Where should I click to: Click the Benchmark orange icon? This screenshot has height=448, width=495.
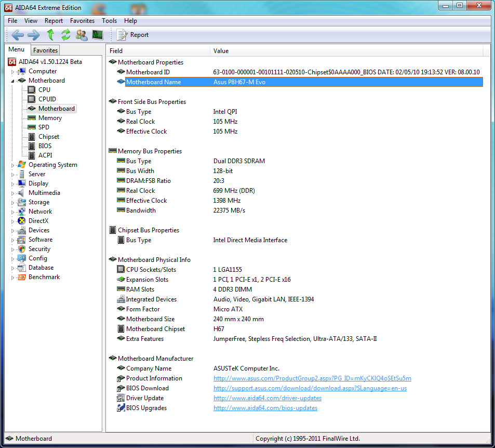22,277
